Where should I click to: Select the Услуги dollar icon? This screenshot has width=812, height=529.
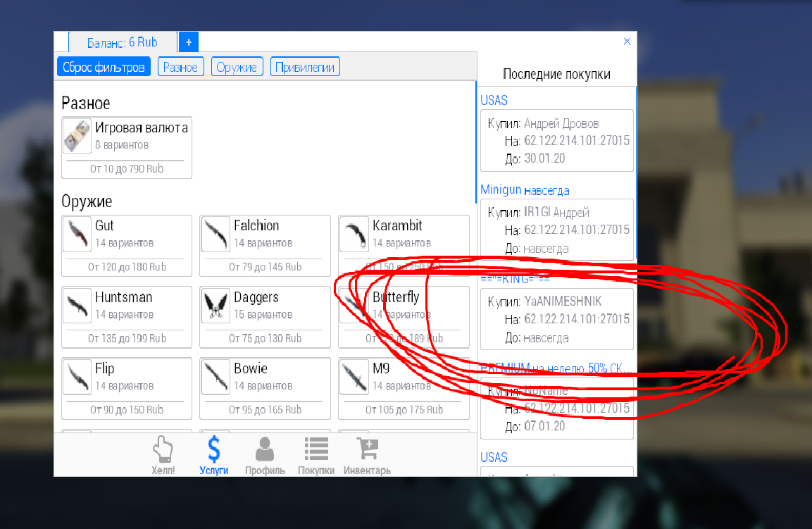point(213,449)
